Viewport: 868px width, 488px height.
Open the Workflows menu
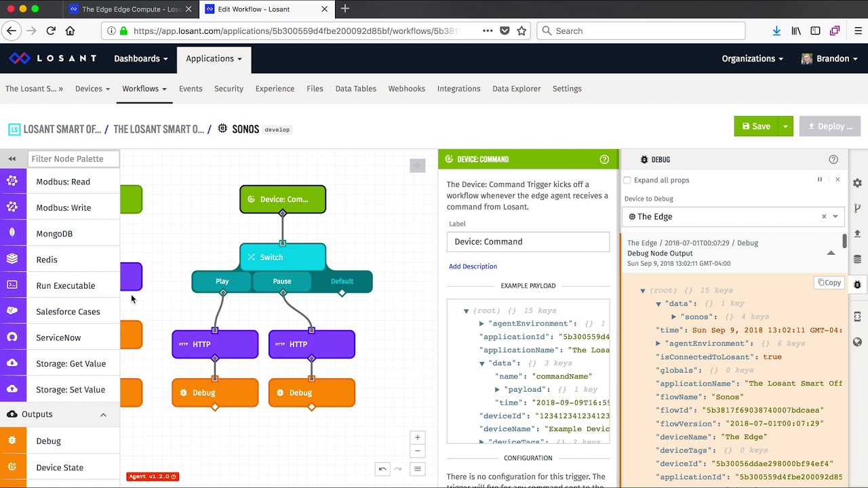(x=144, y=89)
